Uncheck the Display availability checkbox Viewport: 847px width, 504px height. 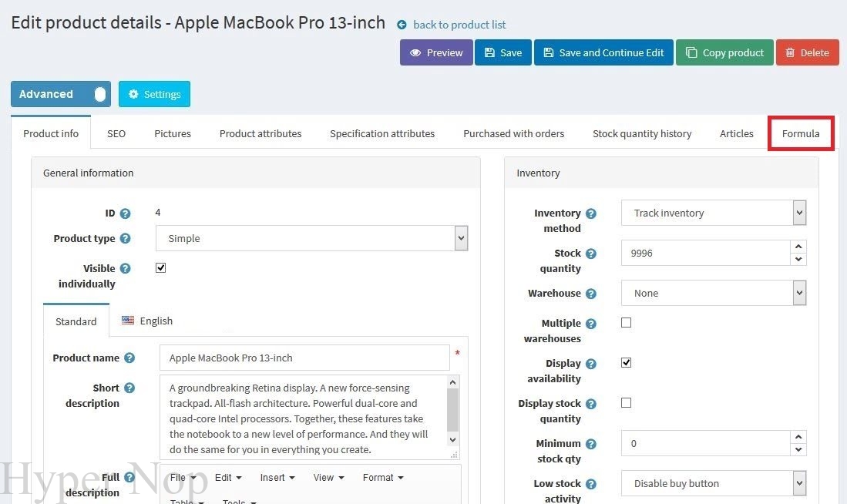[626, 362]
